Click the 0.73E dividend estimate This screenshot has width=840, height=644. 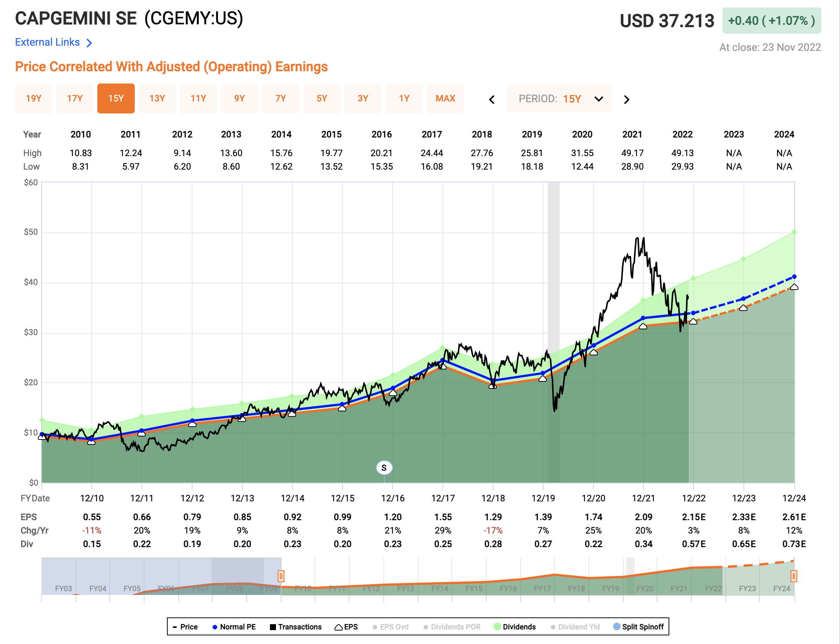[x=794, y=544]
